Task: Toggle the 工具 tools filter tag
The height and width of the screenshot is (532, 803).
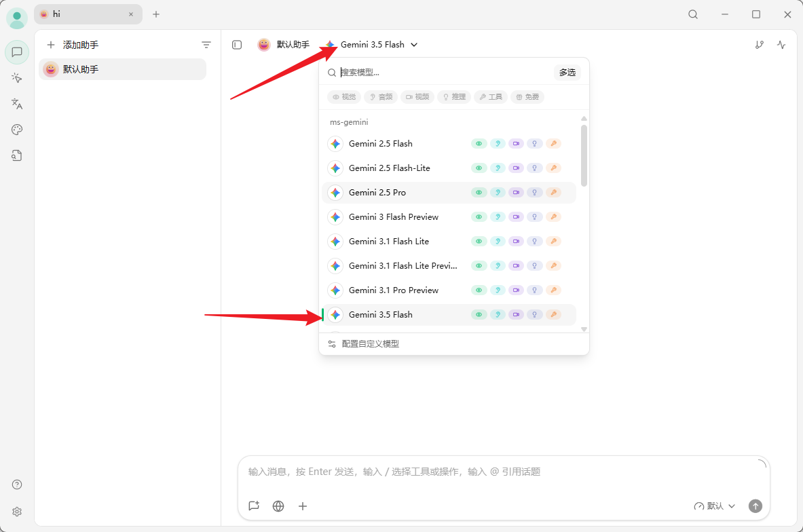Action: tap(491, 97)
